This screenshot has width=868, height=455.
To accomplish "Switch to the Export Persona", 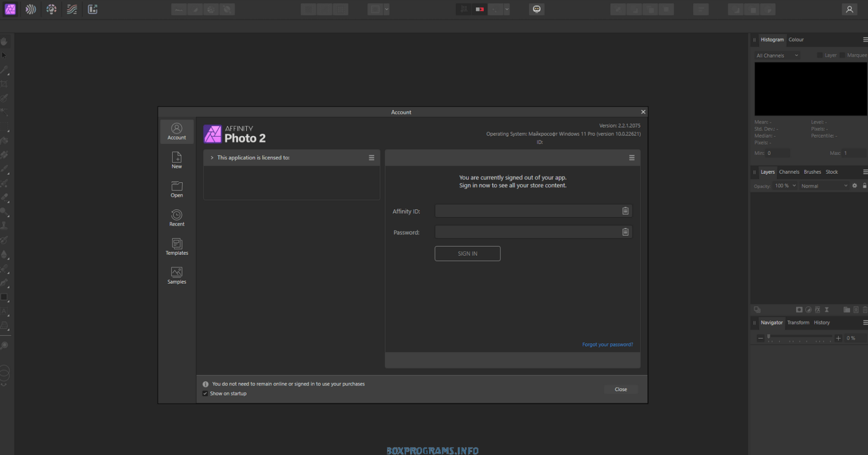I will 93,9.
